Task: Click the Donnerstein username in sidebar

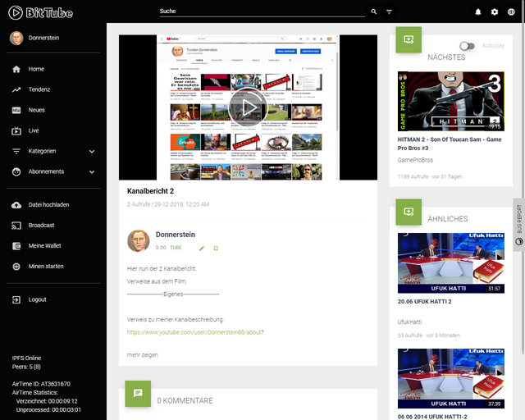Action: pyautogui.click(x=43, y=38)
